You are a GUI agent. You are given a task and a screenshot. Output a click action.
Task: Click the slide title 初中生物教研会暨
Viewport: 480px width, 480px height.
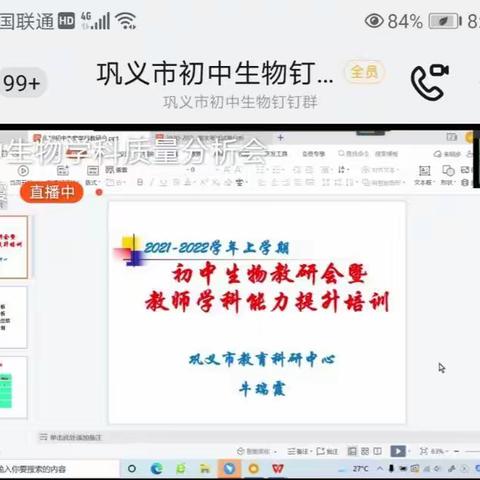pos(269,275)
